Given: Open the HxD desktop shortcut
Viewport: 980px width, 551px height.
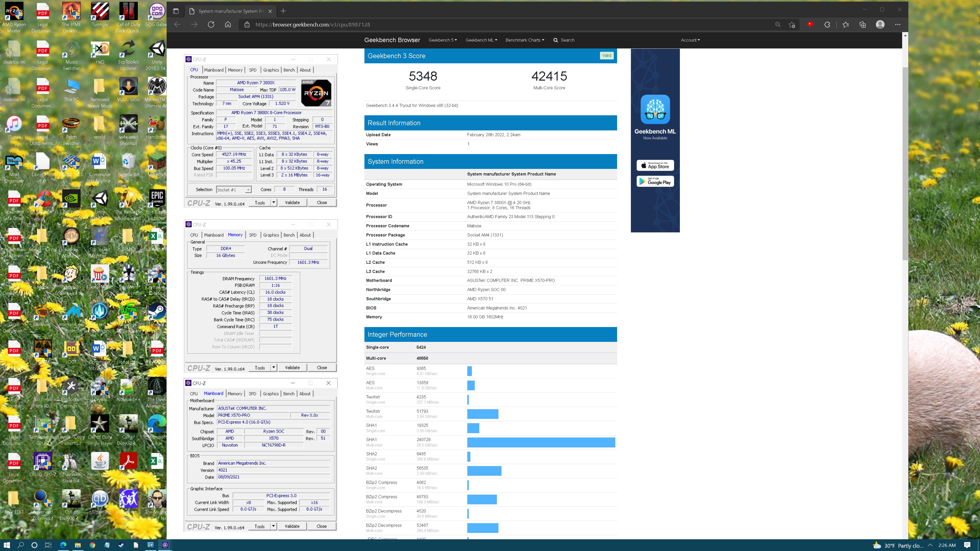Looking at the screenshot, I should pos(100,53).
